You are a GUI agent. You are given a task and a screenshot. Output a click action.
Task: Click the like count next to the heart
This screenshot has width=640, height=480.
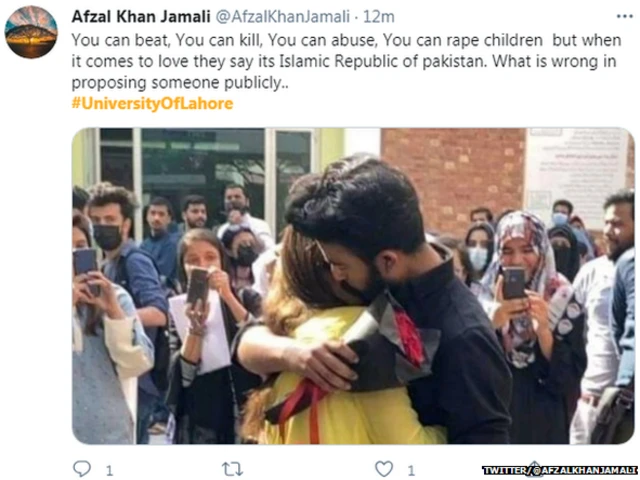point(411,471)
